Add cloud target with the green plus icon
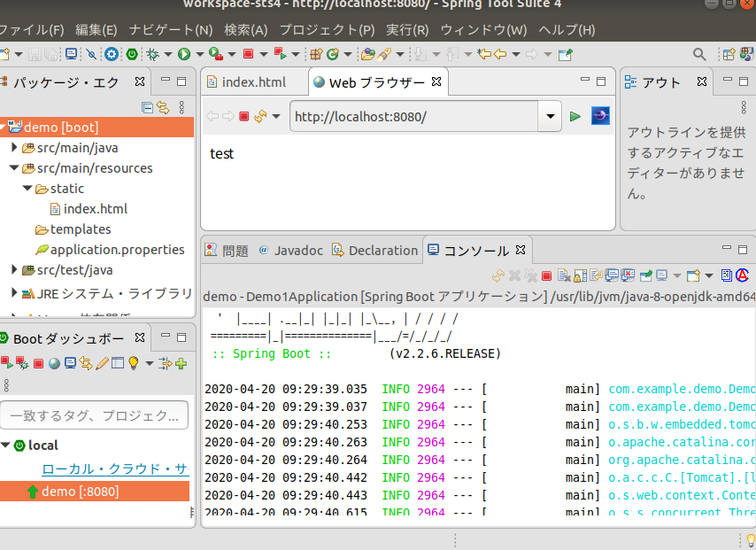 181,363
